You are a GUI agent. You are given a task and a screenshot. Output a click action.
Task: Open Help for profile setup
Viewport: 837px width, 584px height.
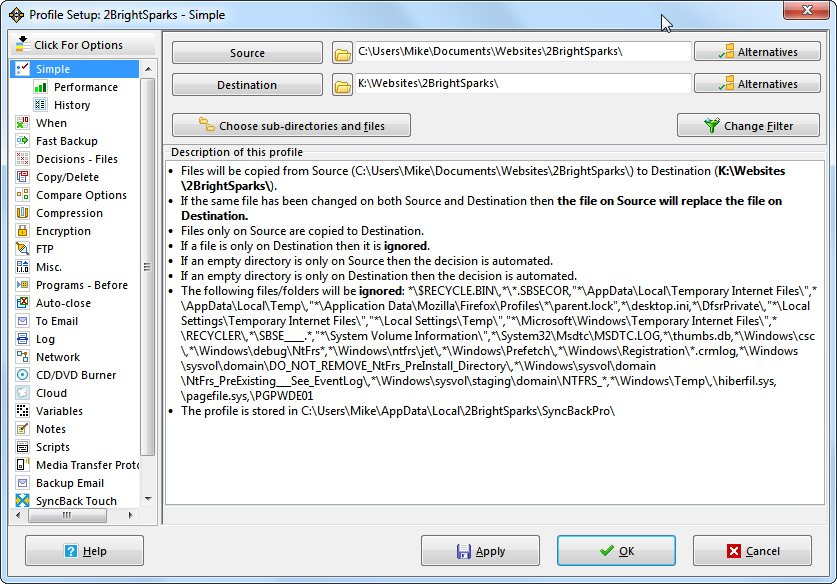pyautogui.click(x=84, y=551)
